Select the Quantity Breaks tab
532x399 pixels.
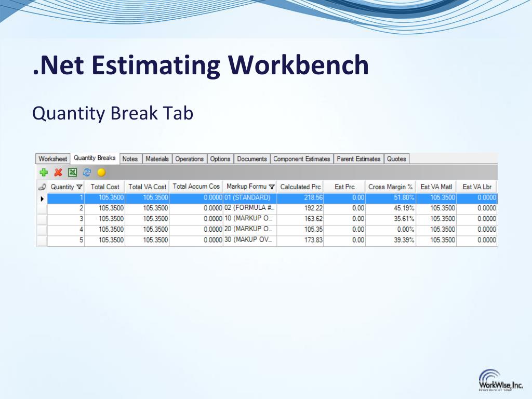(95, 158)
